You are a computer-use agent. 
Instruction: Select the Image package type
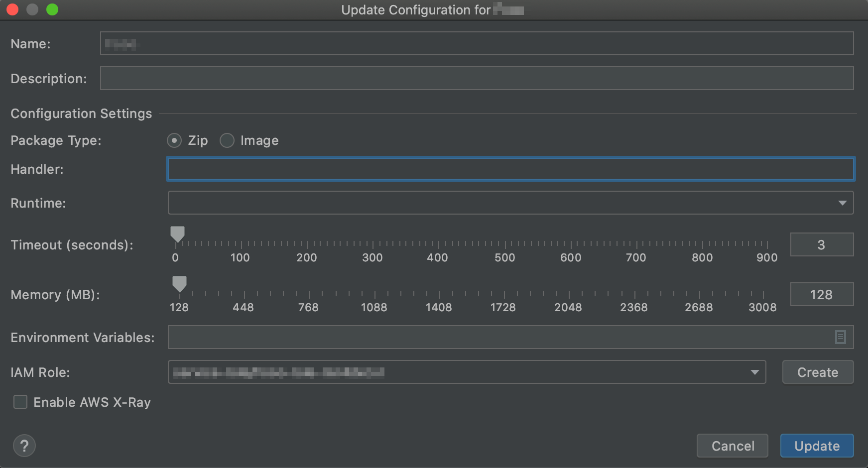click(x=227, y=140)
